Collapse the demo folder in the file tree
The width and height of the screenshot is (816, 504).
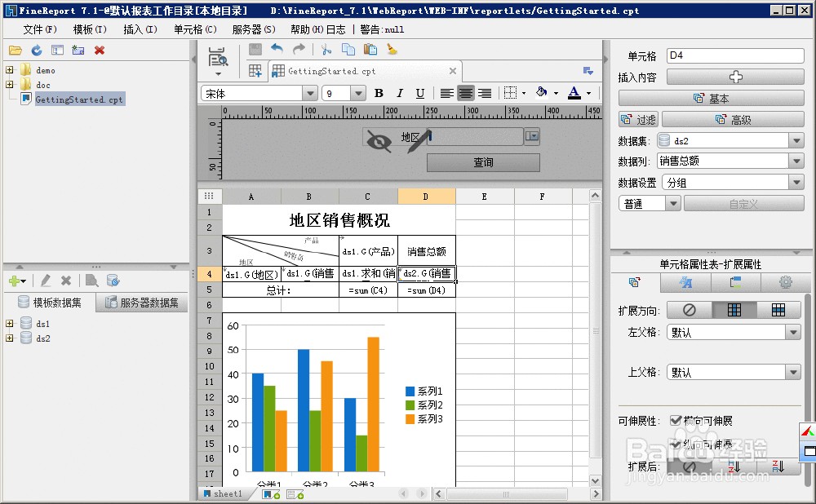coord(10,70)
